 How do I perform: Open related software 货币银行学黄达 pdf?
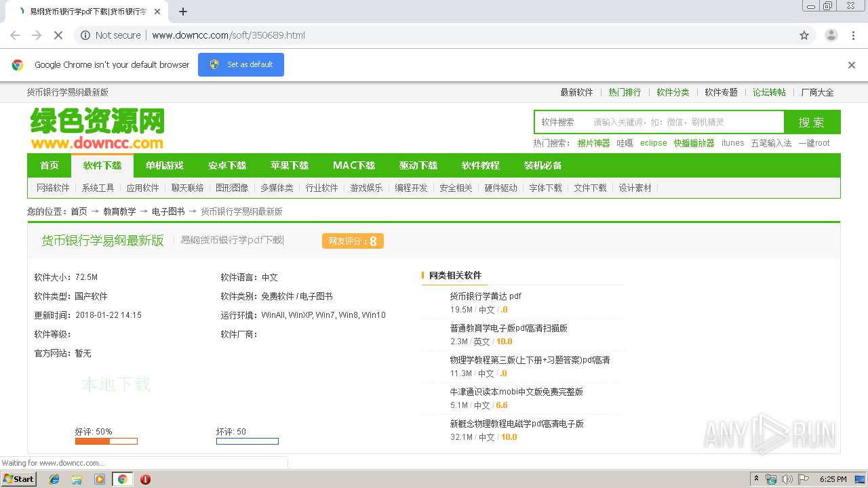coord(486,296)
